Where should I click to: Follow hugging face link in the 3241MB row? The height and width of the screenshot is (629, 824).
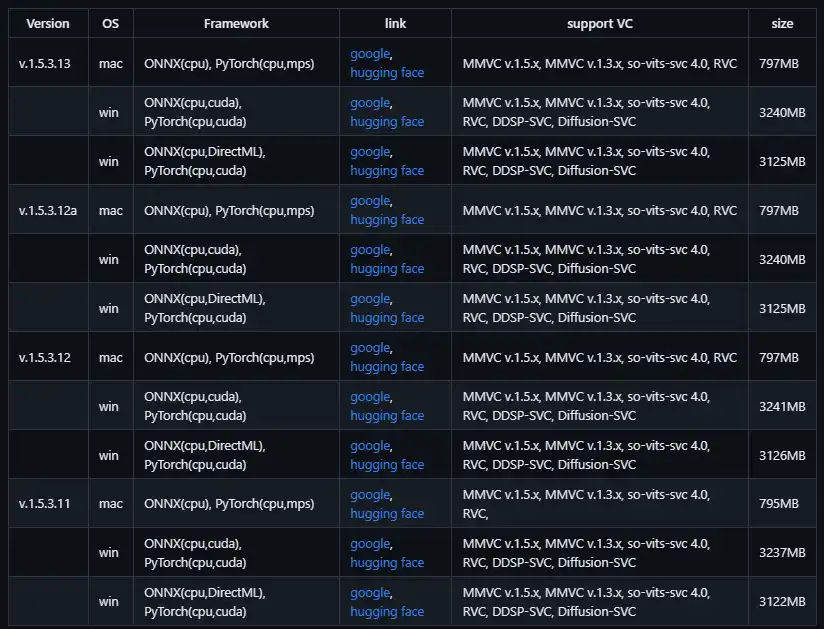click(x=387, y=416)
